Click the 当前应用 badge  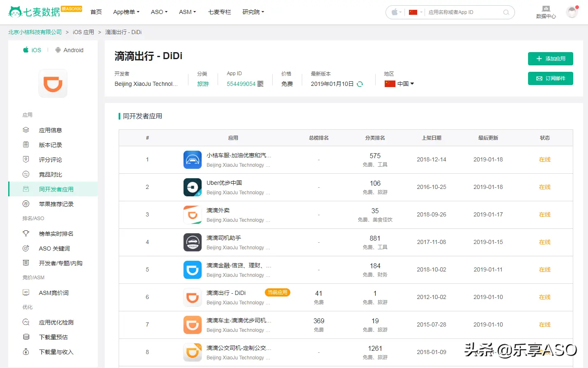(278, 292)
